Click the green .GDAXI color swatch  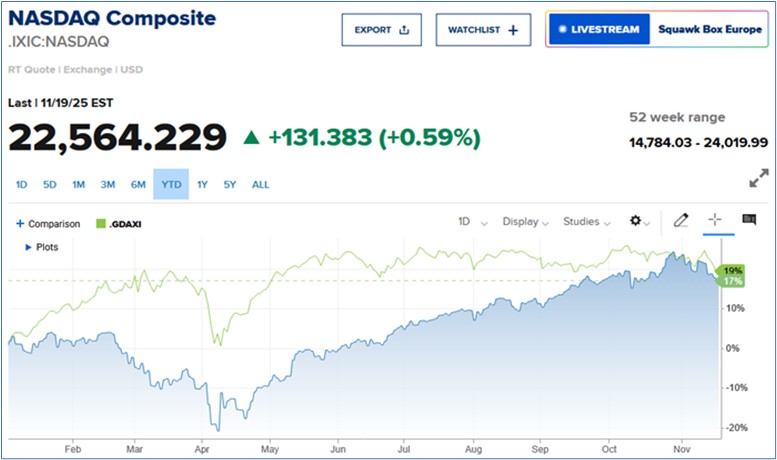tap(100, 224)
